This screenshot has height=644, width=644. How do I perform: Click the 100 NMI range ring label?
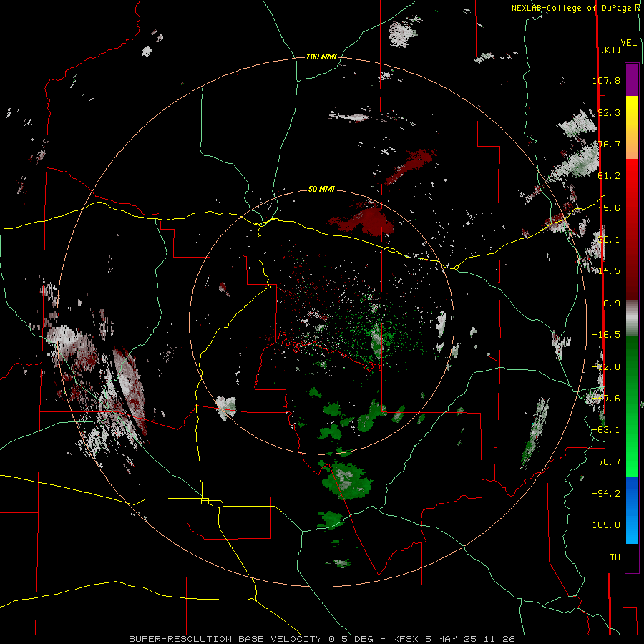coord(321,57)
